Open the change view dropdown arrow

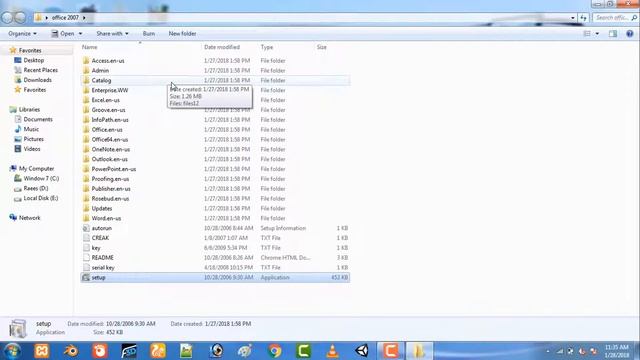[597, 34]
